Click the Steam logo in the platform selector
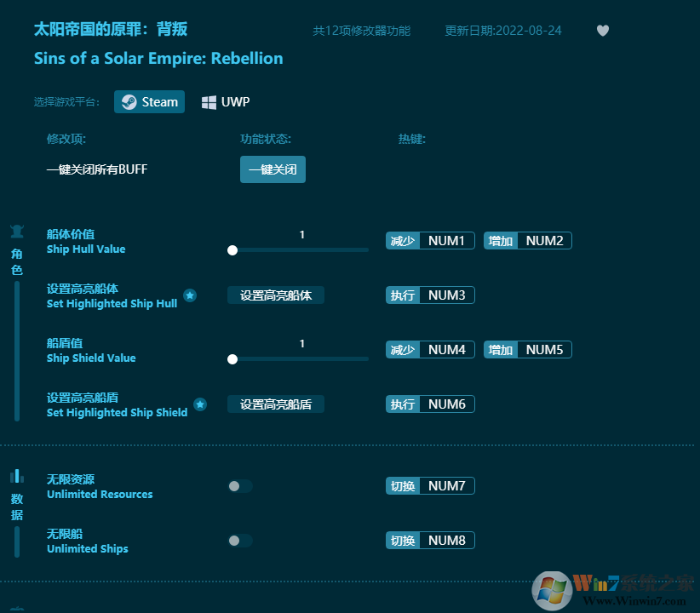The width and height of the screenshot is (700, 613). [x=129, y=101]
